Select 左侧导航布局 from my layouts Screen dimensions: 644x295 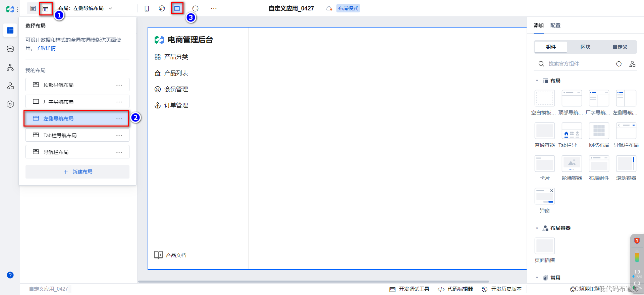pos(77,118)
